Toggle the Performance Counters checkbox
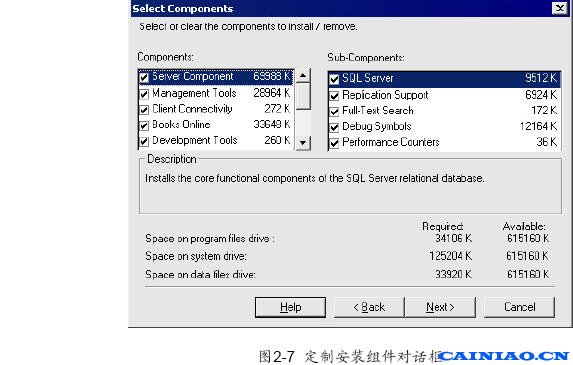 (334, 143)
